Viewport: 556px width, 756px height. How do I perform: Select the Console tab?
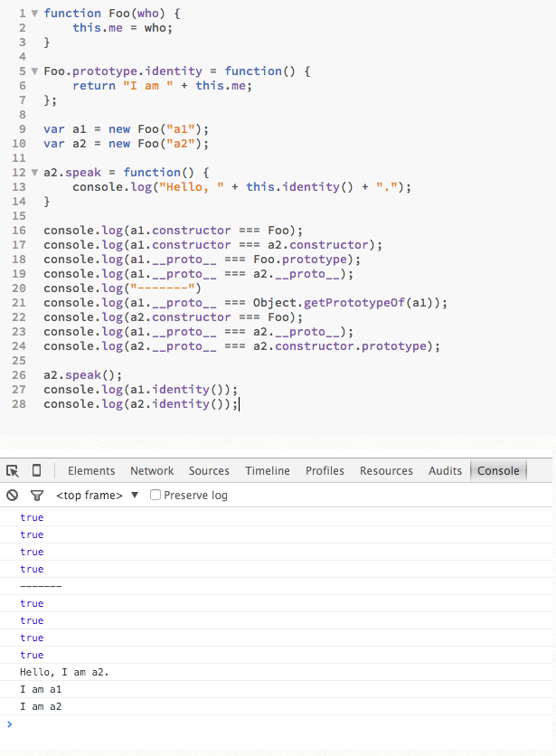click(x=498, y=470)
